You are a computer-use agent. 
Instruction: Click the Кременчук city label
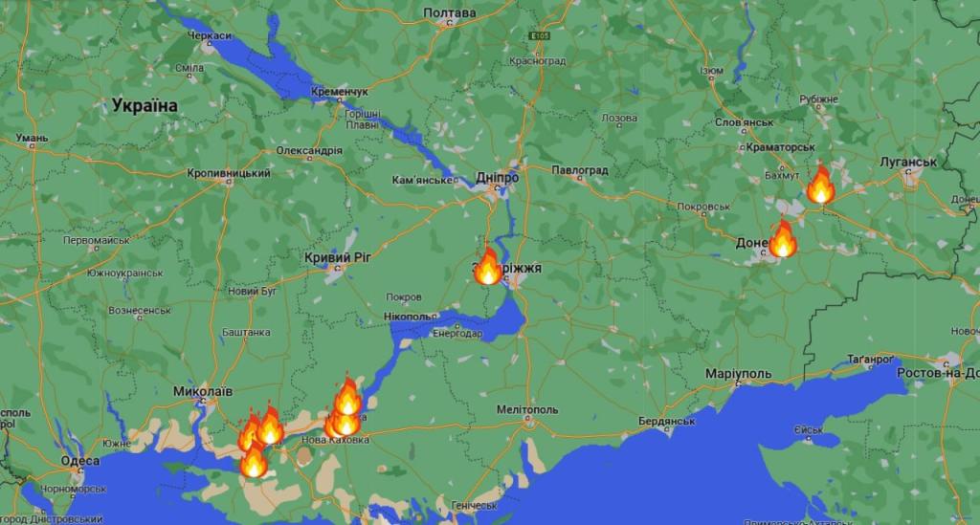click(x=340, y=92)
